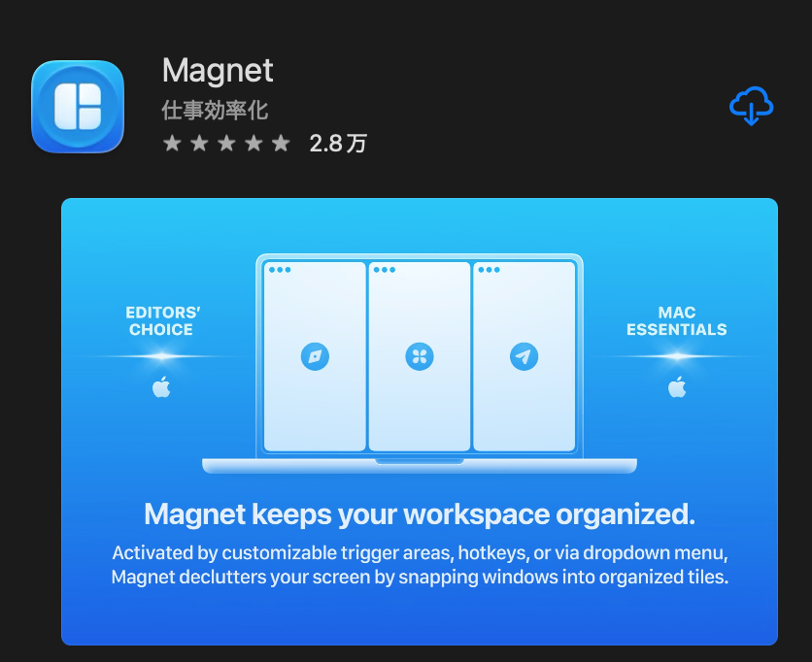812x662 pixels.
Task: Click the compass icon in left tile
Action: 315,356
